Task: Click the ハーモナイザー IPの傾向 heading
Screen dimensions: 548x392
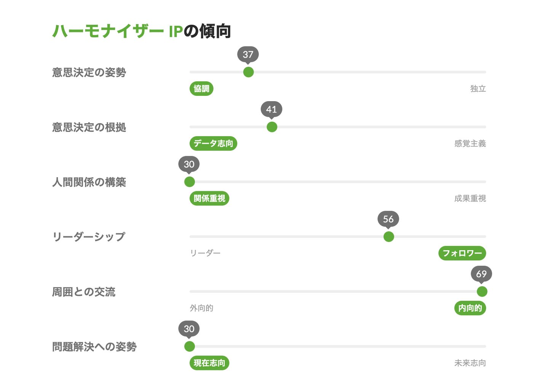Action: pos(142,31)
